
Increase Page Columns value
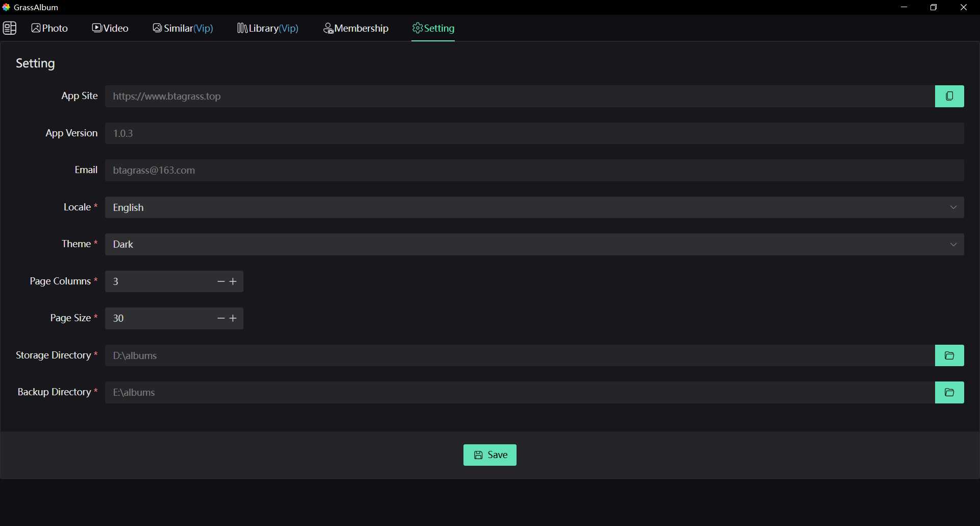point(234,281)
